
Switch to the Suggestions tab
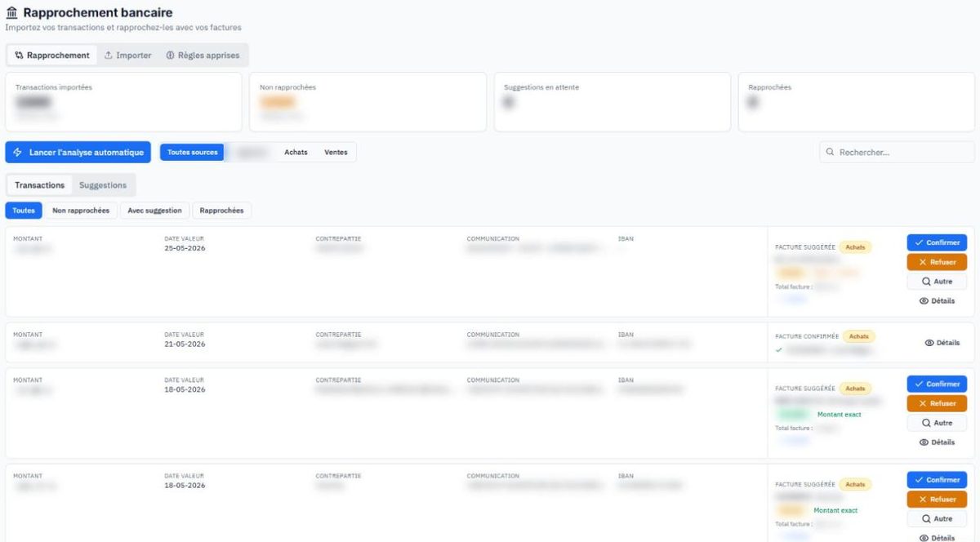[x=103, y=185]
